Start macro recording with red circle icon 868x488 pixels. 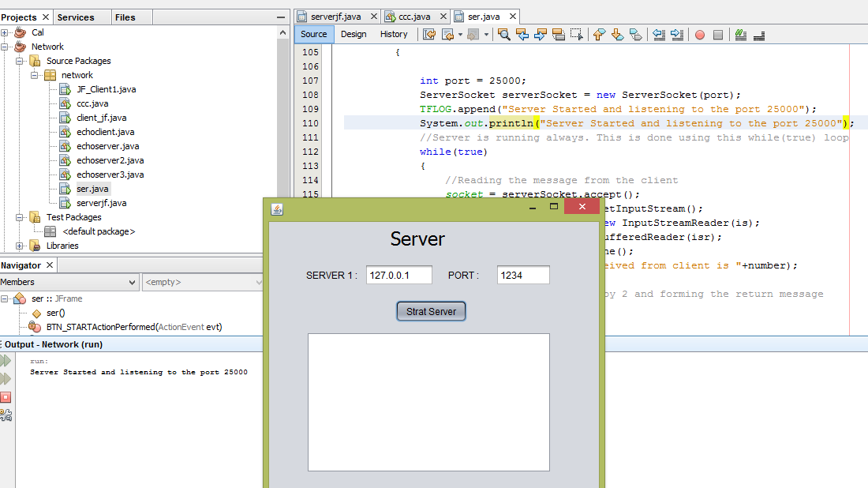click(699, 35)
